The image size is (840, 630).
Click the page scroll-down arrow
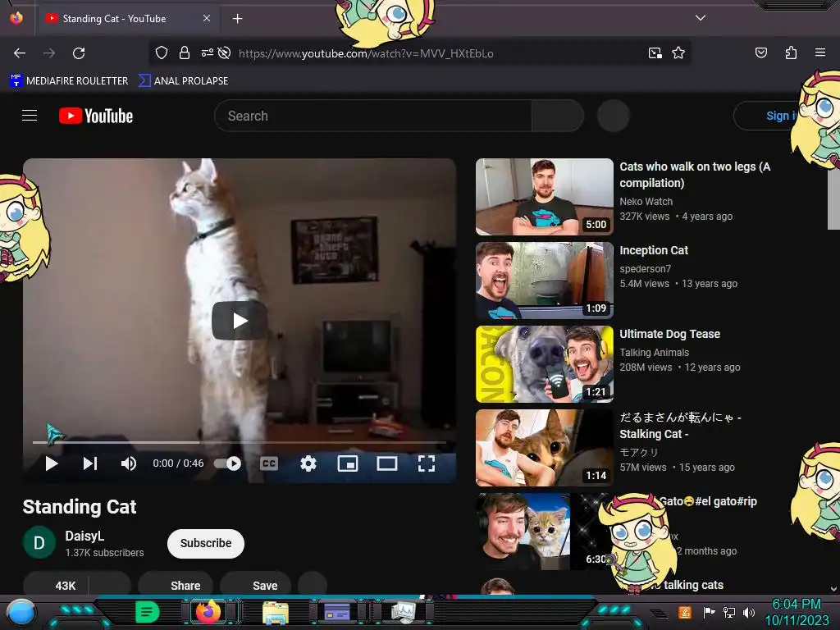tap(833, 589)
